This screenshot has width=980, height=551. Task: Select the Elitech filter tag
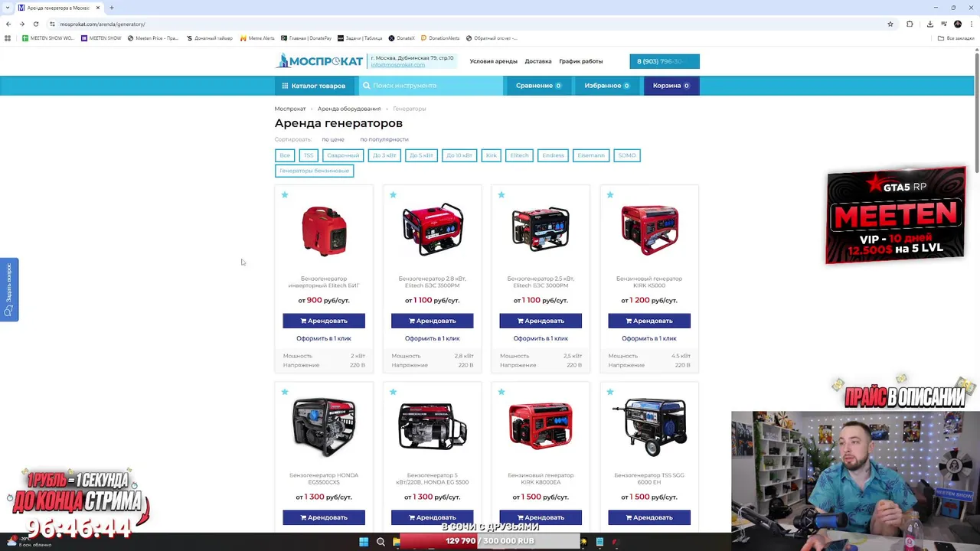pos(520,155)
